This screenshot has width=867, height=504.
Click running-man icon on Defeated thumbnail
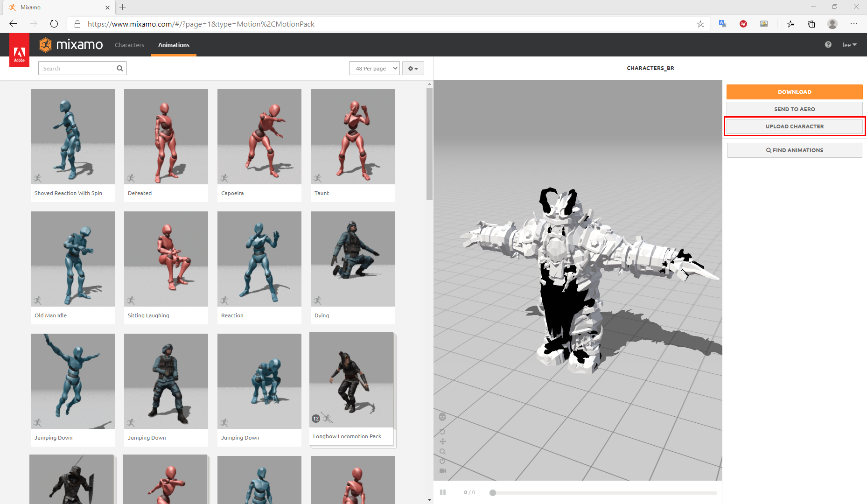tap(131, 178)
